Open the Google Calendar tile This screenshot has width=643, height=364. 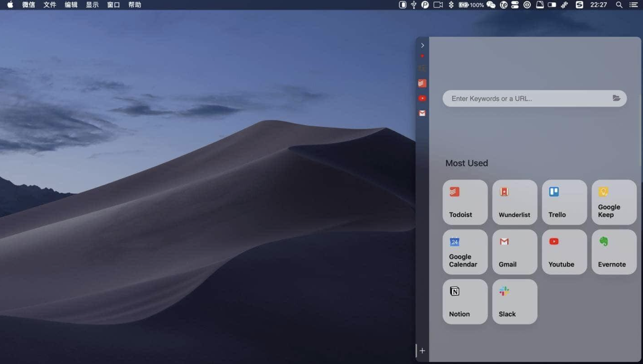coord(465,252)
